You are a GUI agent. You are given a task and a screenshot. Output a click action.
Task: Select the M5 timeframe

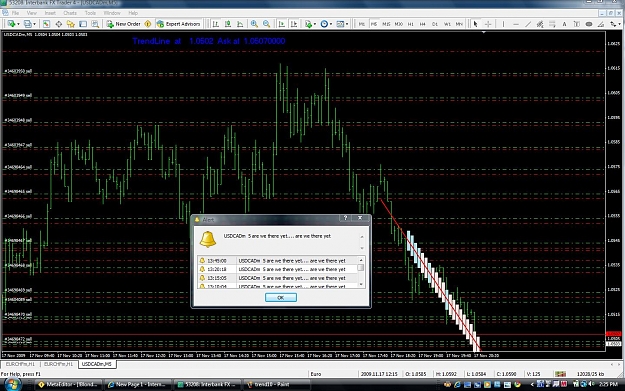[x=373, y=24]
